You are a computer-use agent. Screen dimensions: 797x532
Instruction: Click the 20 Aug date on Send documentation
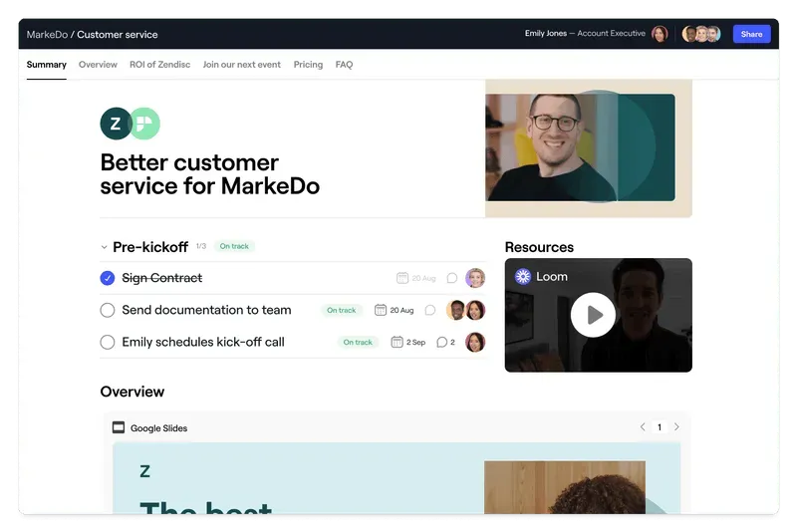(x=401, y=310)
